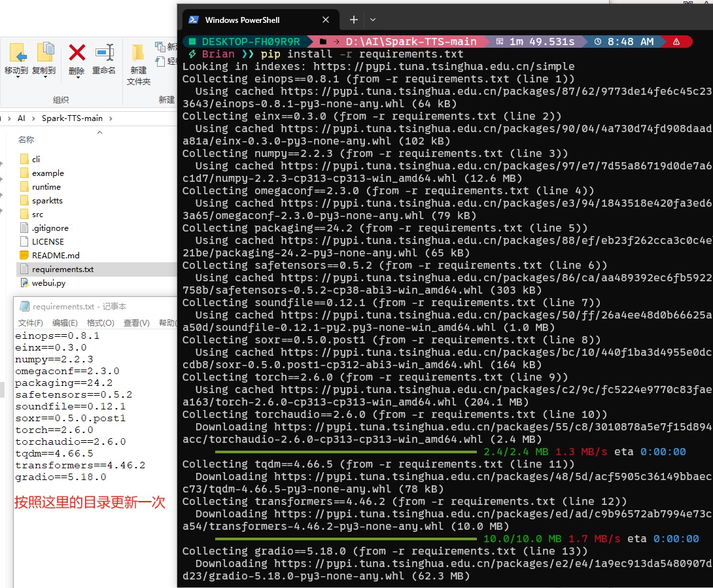
Task: Click the folder icon in prompt path
Action: (x=323, y=41)
